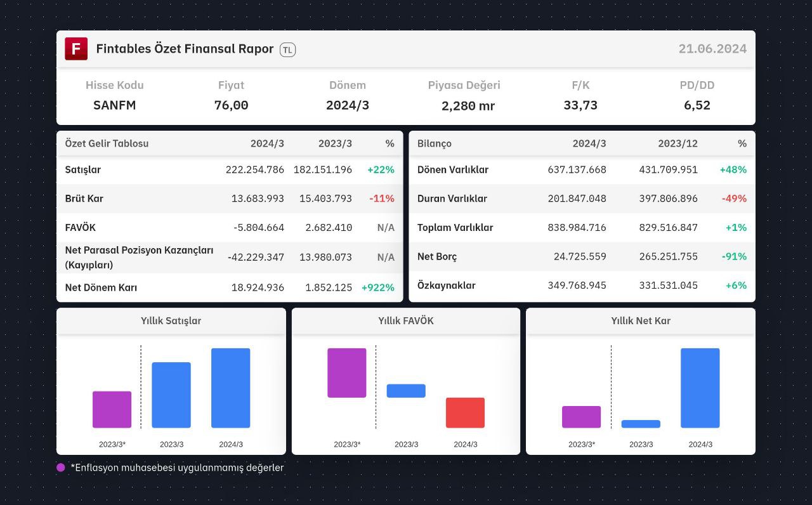
Task: Click the red Fintables F logo
Action: tap(76, 49)
